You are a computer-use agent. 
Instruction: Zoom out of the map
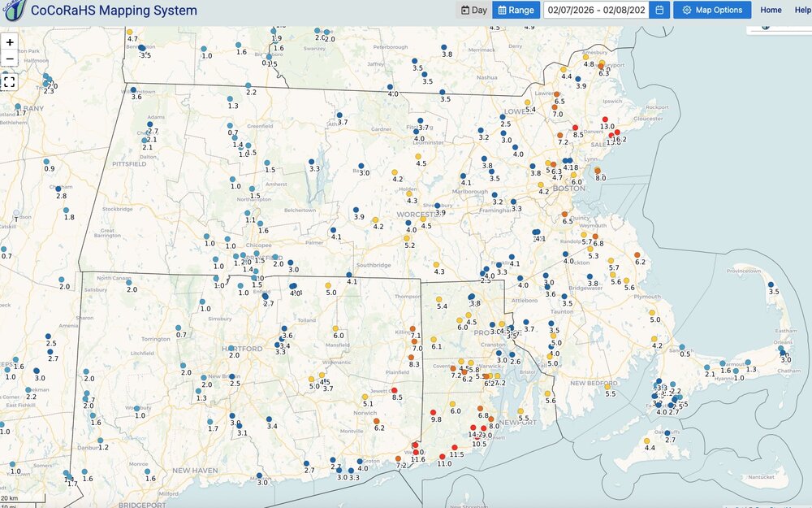tap(10, 59)
